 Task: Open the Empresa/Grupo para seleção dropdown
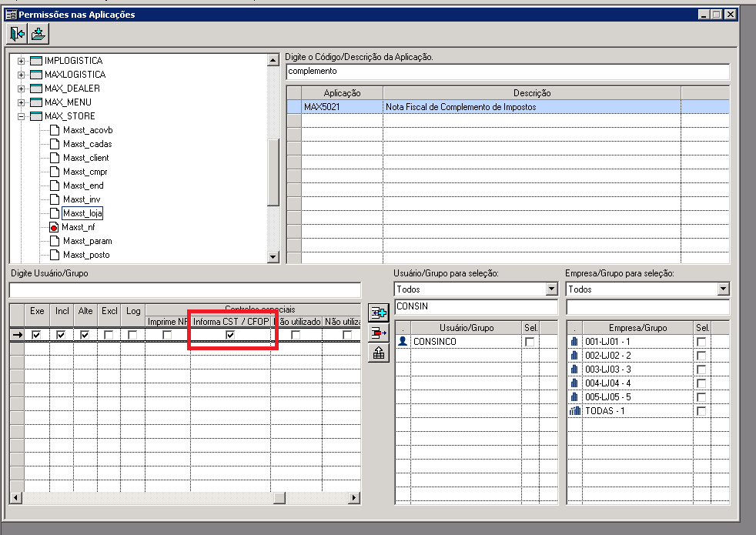click(x=723, y=289)
